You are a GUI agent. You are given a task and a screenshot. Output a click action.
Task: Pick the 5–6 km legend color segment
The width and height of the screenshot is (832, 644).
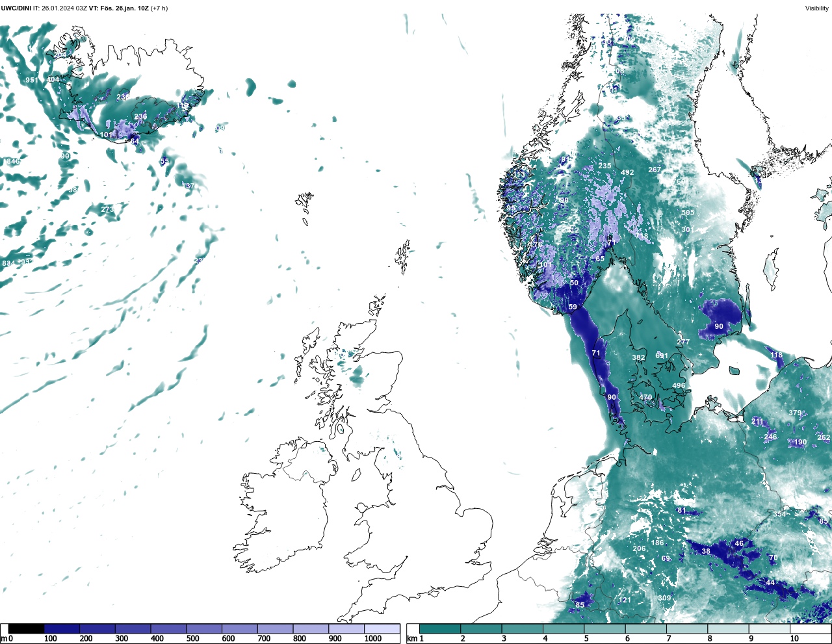604,629
